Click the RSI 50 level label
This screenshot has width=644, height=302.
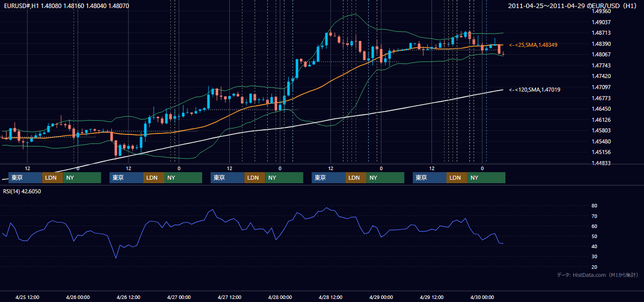[x=594, y=236]
